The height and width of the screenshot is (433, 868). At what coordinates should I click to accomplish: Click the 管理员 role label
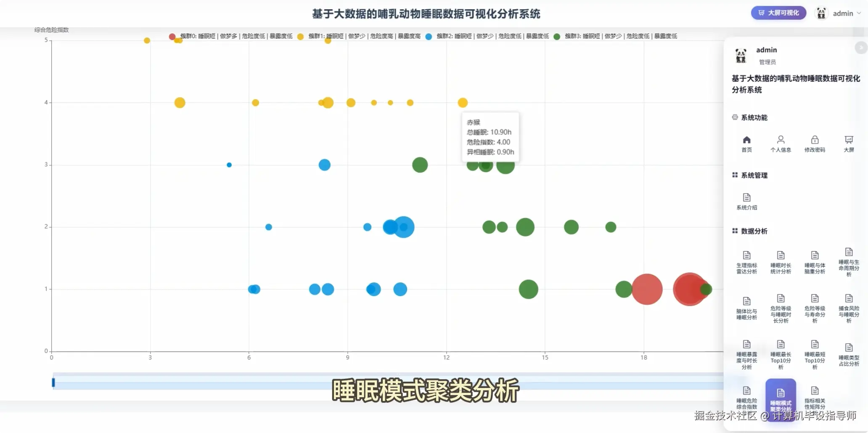pyautogui.click(x=767, y=62)
